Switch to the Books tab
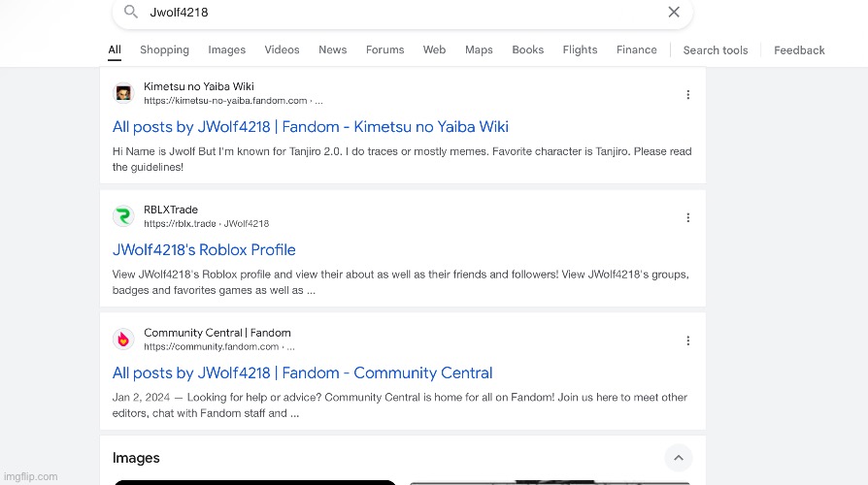 tap(527, 49)
